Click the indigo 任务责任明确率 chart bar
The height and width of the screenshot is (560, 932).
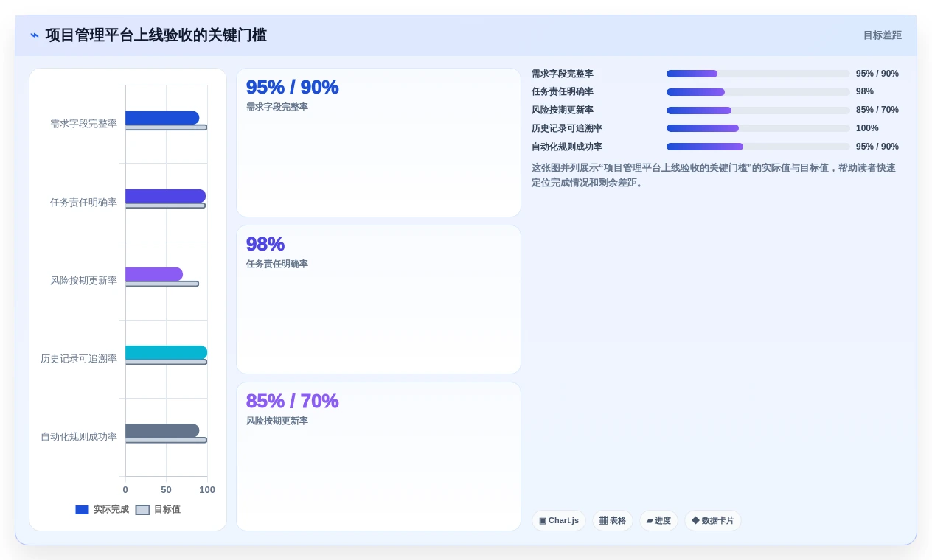(x=166, y=196)
